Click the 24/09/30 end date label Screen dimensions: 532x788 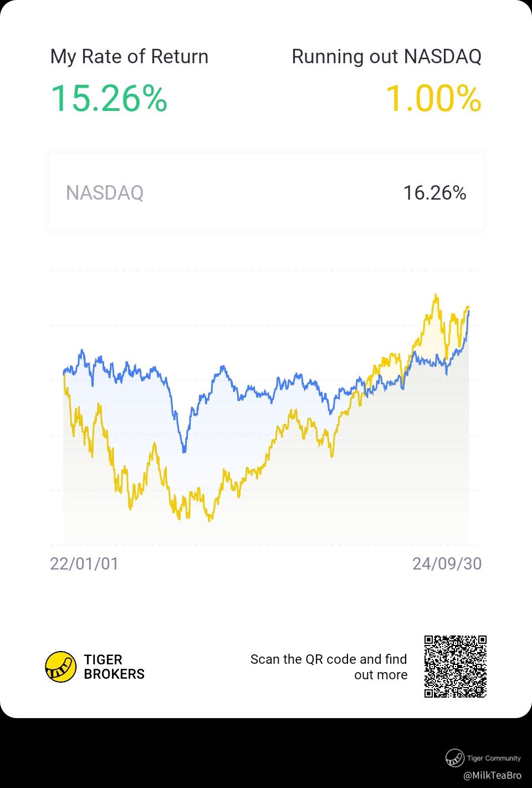click(x=447, y=563)
